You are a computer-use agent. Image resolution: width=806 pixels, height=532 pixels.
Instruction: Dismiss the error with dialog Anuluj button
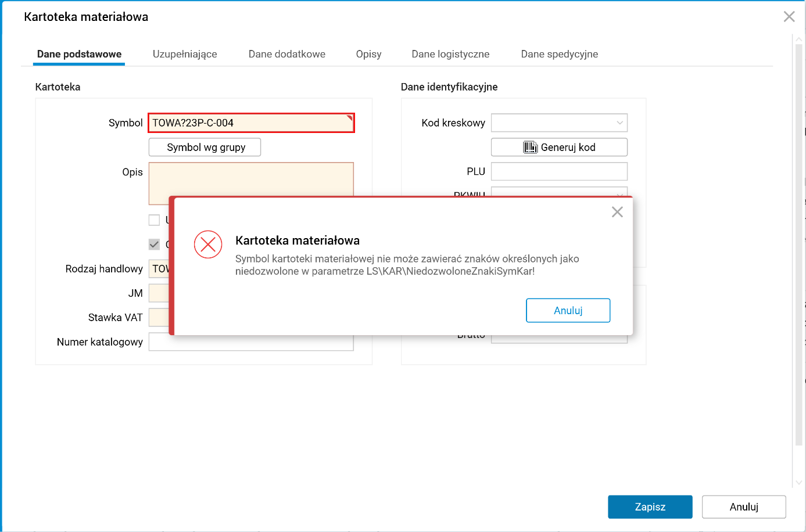point(568,311)
